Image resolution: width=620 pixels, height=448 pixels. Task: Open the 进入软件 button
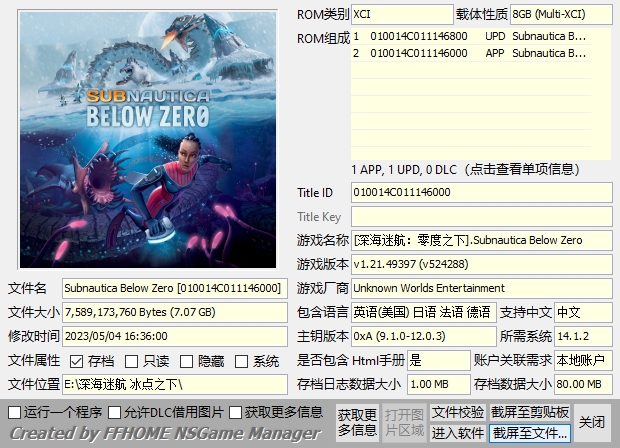coord(458,433)
